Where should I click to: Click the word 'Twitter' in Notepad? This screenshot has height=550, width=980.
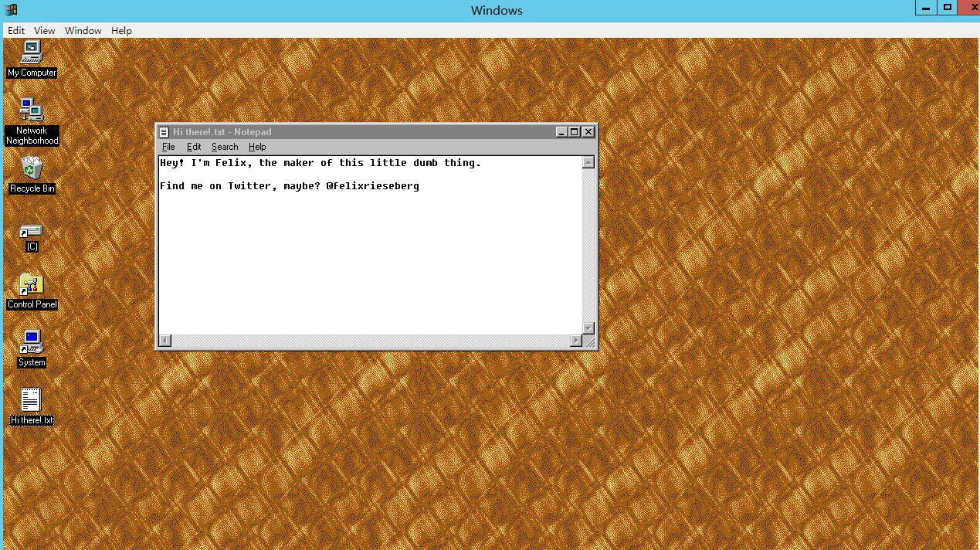click(x=249, y=186)
